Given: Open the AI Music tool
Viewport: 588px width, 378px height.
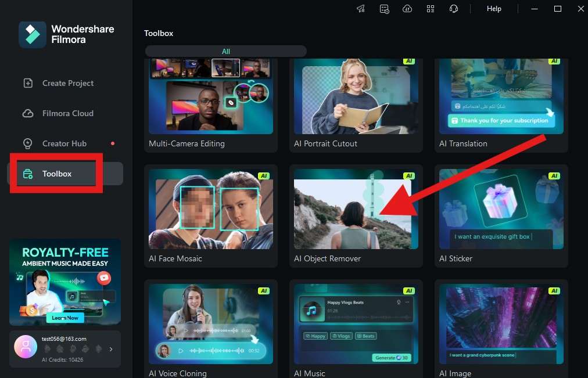Looking at the screenshot, I should (x=356, y=329).
